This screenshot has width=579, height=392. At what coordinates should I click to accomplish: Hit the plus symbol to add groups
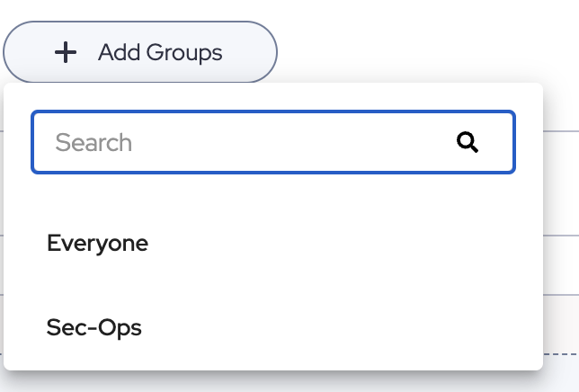66,53
